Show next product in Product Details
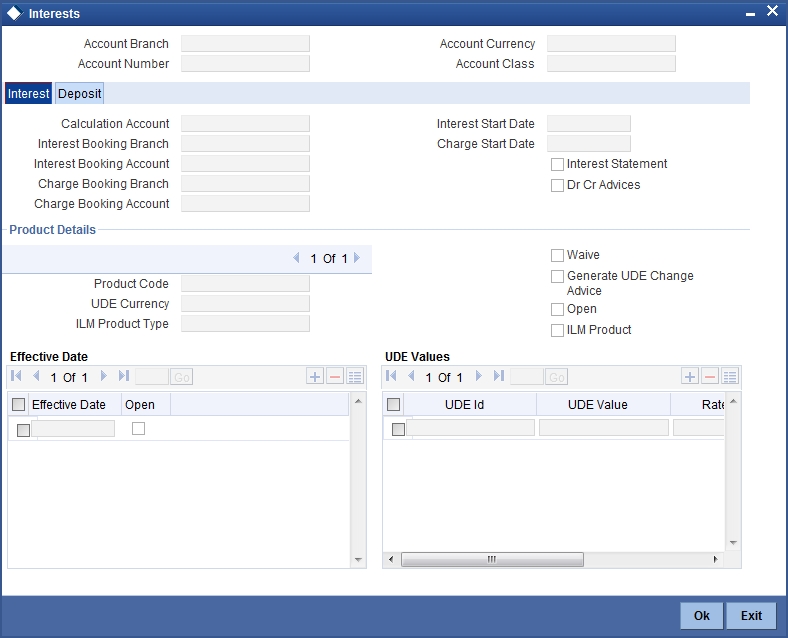This screenshot has height=638, width=788. [x=357, y=258]
